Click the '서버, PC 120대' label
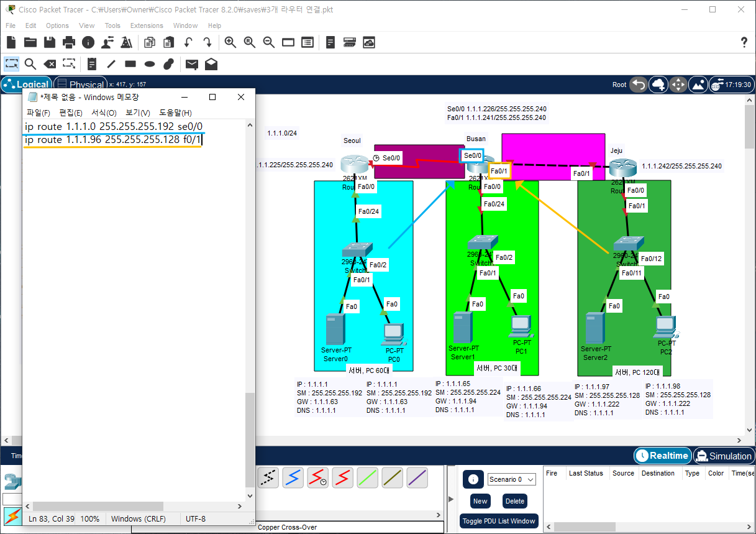 click(x=637, y=372)
